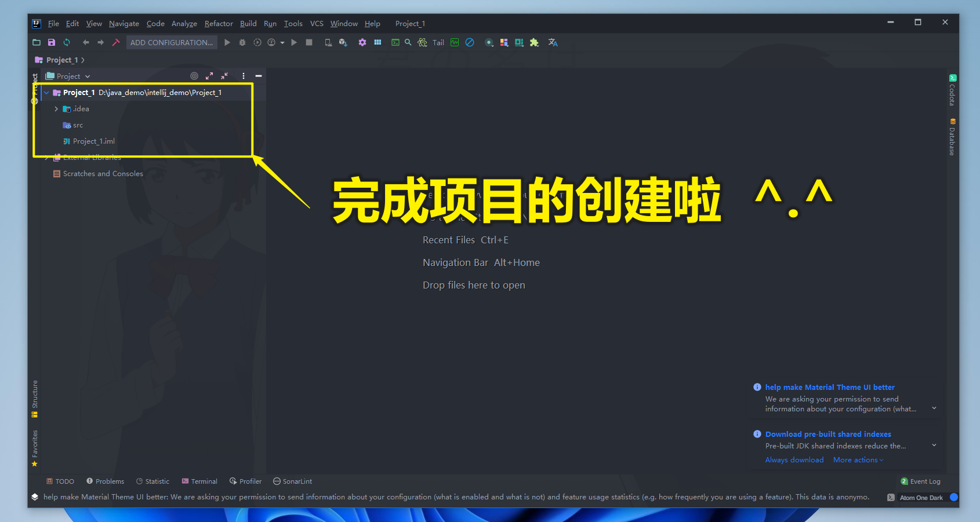
Task: Click the green waveform monitor icon
Action: tap(455, 42)
